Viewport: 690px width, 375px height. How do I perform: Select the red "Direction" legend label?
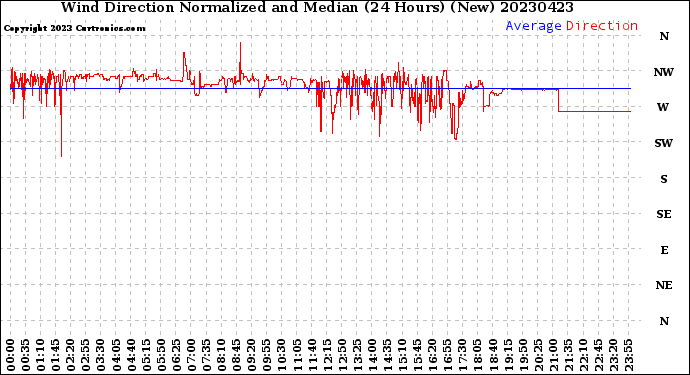(x=602, y=26)
